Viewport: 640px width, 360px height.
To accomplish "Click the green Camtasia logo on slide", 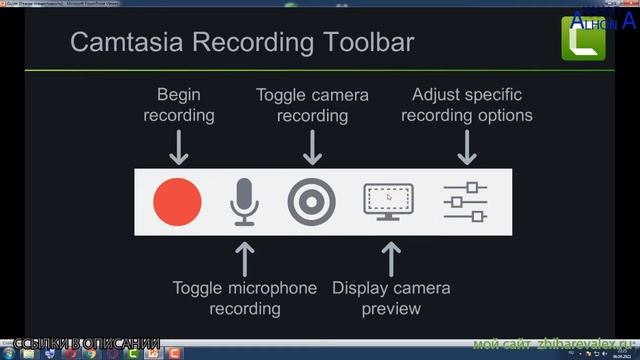I will (583, 39).
